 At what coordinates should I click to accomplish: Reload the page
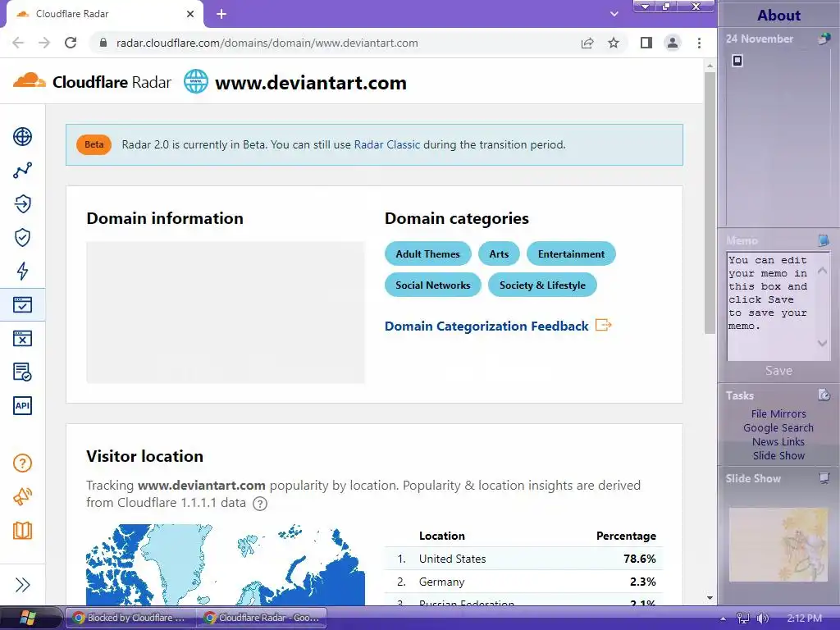coord(71,43)
